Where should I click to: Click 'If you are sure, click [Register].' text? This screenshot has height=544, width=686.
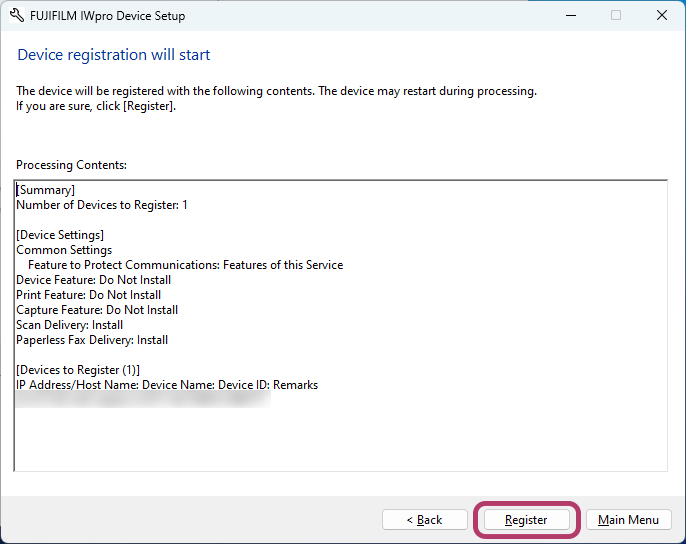96,106
